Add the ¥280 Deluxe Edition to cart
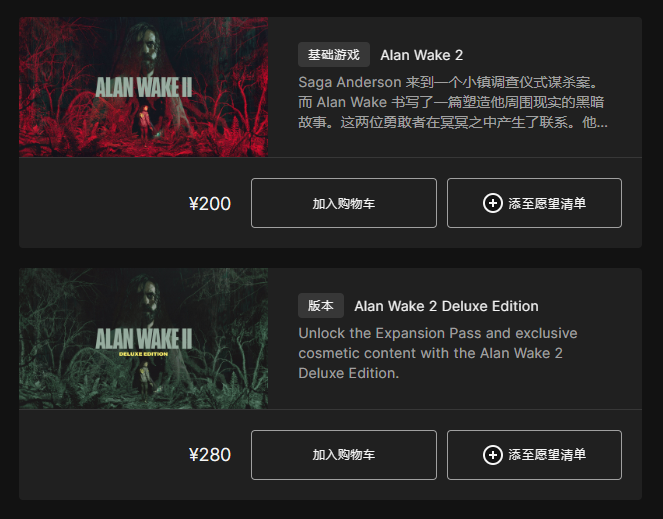The image size is (663, 519). [344, 455]
